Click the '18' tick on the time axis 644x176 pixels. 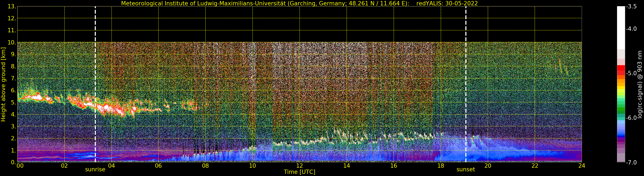tap(441, 166)
